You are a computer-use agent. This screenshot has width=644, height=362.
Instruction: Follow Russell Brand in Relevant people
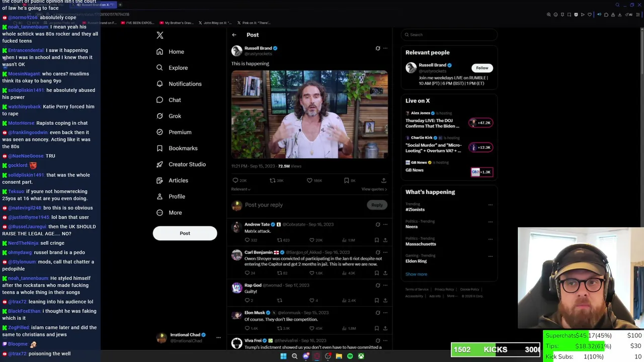point(482,68)
